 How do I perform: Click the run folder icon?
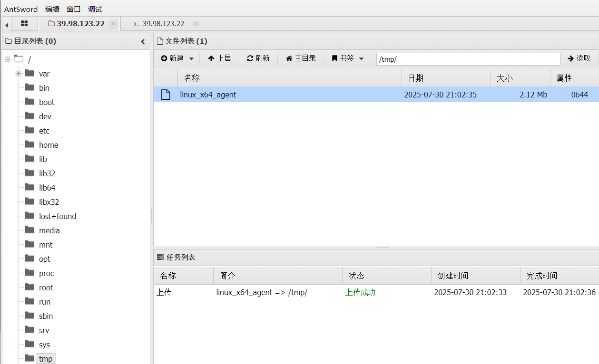pyautogui.click(x=29, y=301)
